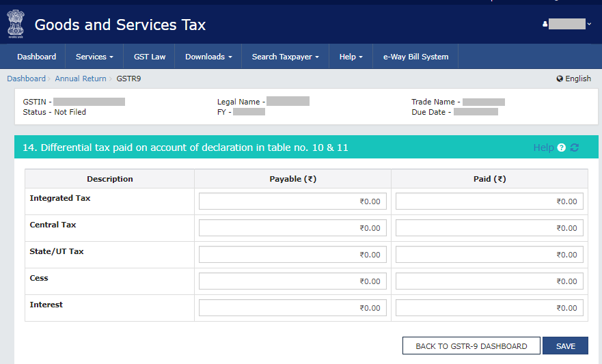The image size is (602, 364).
Task: Click Central Tax Paid field
Action: (489, 228)
